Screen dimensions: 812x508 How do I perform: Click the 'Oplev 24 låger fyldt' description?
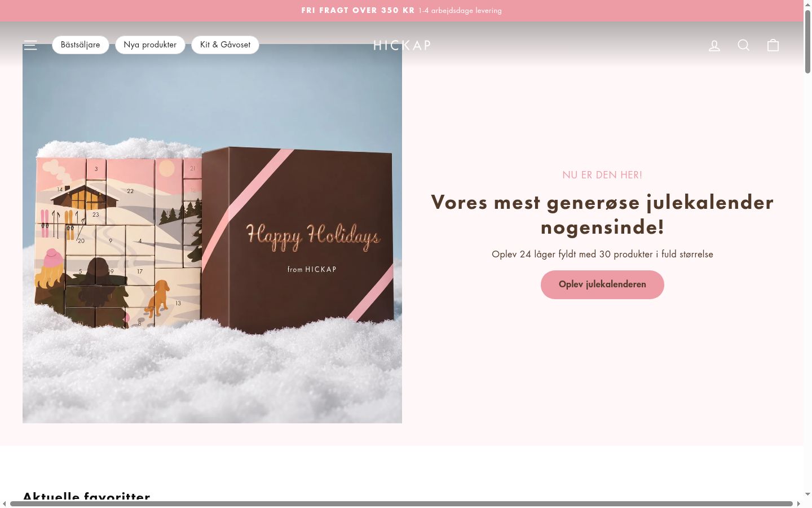[x=602, y=255]
